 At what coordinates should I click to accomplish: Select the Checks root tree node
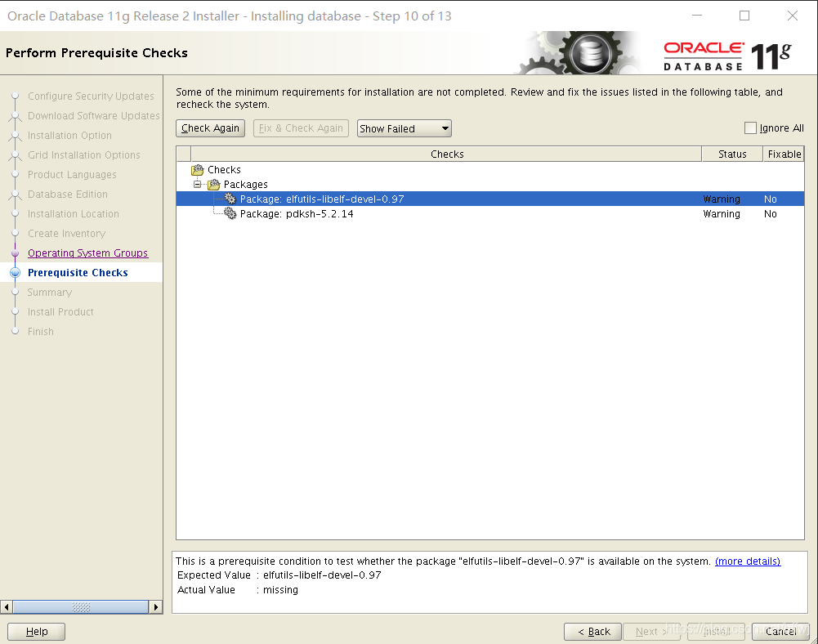point(225,170)
